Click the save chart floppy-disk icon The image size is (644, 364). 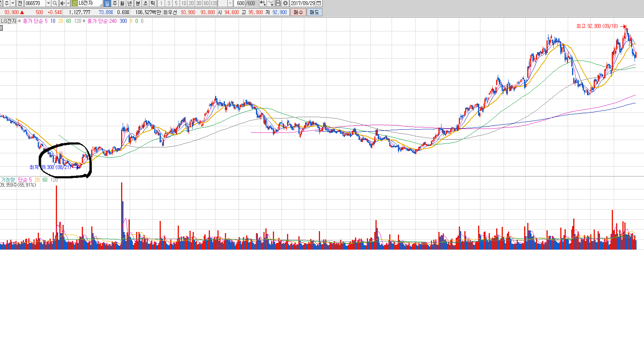(278, 3)
